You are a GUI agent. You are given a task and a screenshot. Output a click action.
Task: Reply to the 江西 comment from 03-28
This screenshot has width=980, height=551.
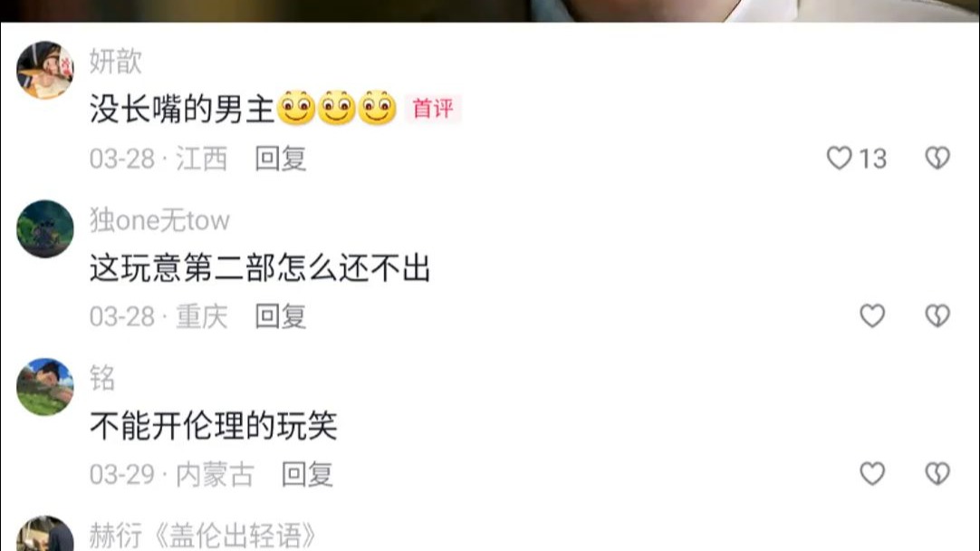[x=280, y=159]
